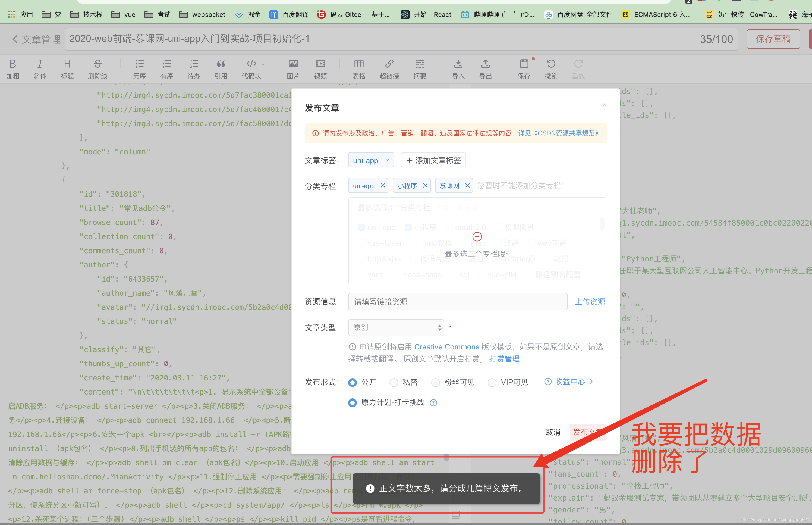Image resolution: width=812 pixels, height=525 pixels.
Task: Open the 码云 Gitee bookmark
Action: pyautogui.click(x=353, y=14)
